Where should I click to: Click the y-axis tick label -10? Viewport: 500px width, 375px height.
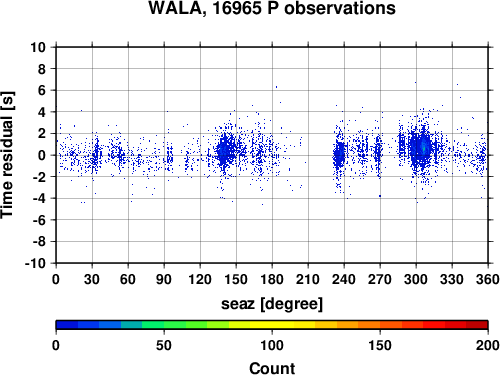(x=35, y=263)
